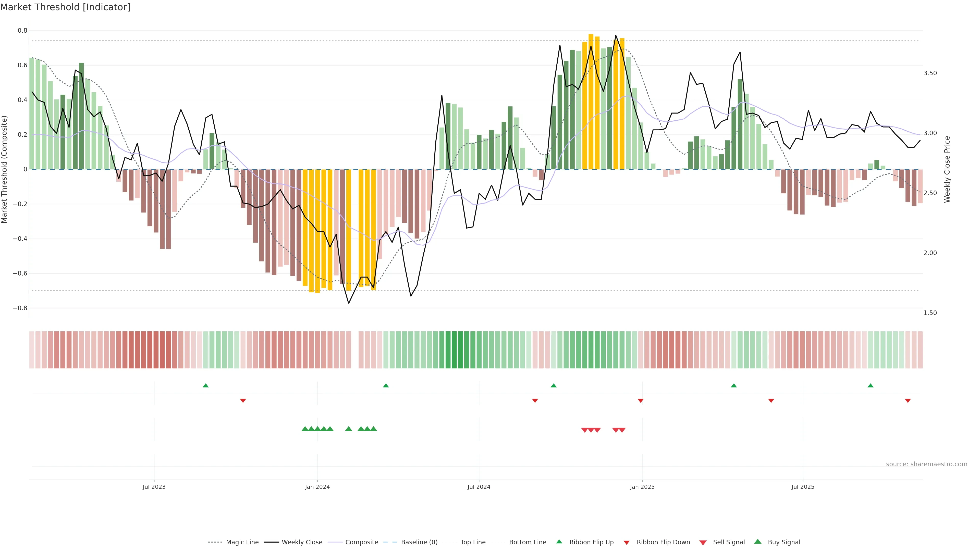Viewport: 980px width, 551px height.
Task: Click the Buy Signal legend marker
Action: 758,542
